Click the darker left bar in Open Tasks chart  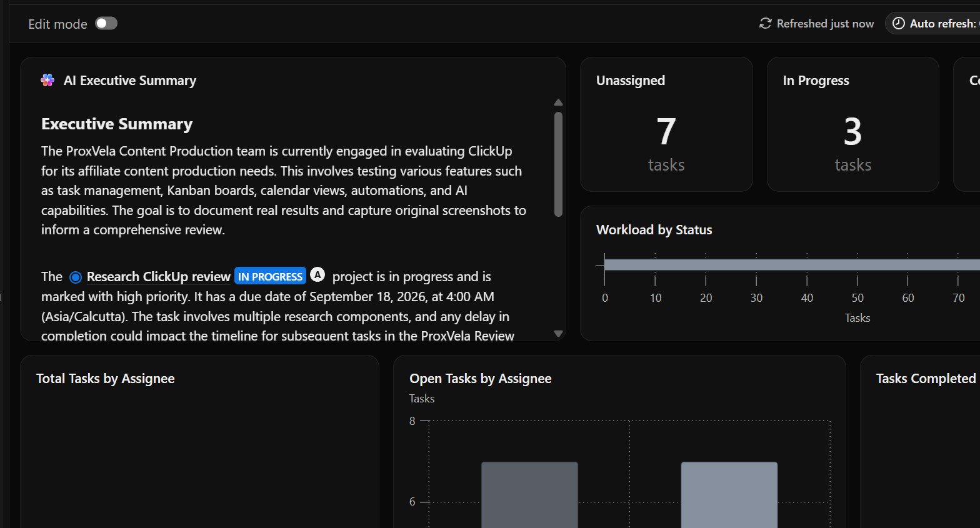point(529,495)
